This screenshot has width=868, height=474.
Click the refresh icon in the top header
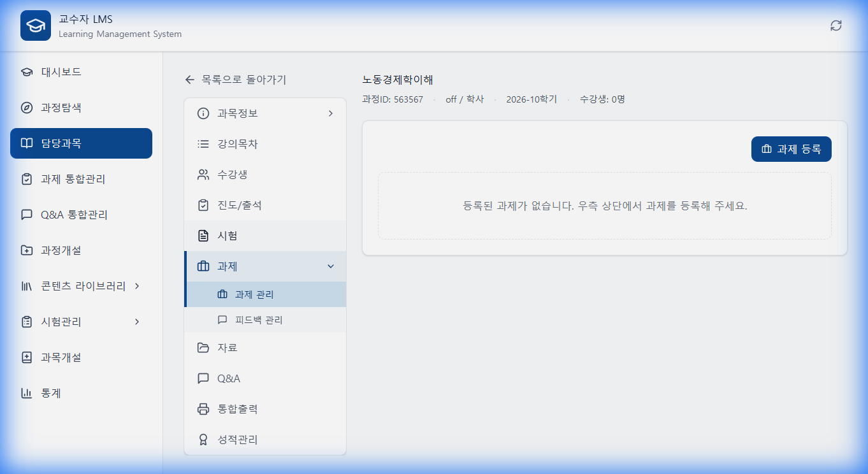[x=835, y=25]
